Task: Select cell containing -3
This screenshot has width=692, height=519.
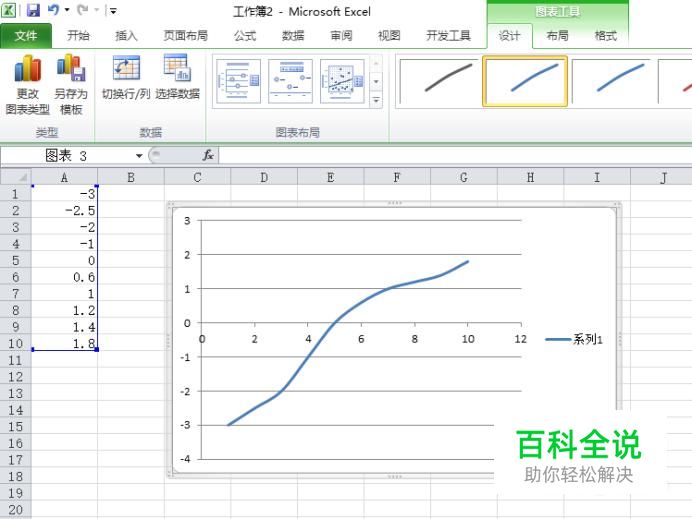Action: [x=64, y=194]
